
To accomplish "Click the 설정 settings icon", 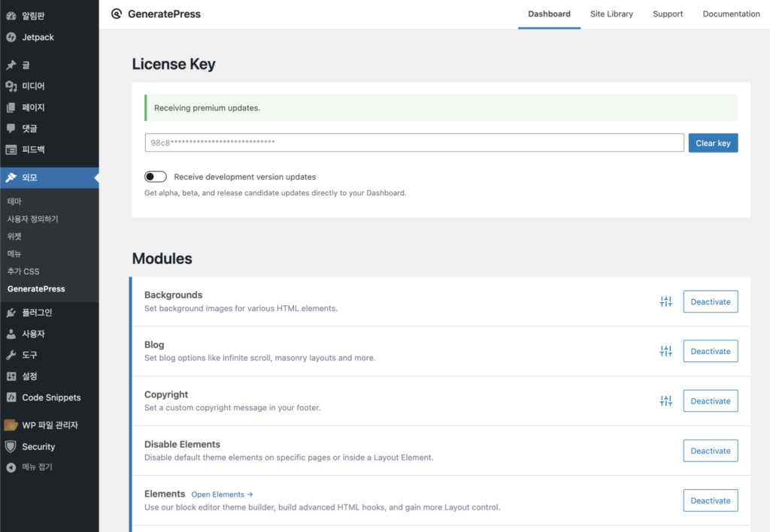I will [11, 376].
